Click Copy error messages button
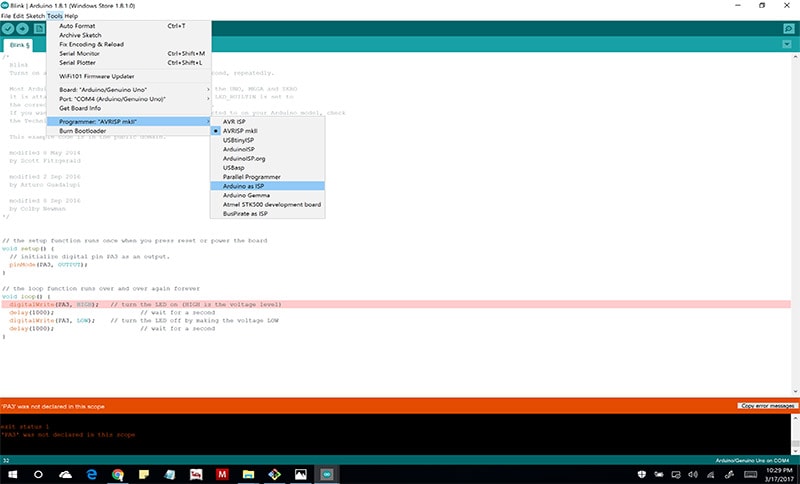This screenshot has height=484, width=800. click(x=767, y=405)
